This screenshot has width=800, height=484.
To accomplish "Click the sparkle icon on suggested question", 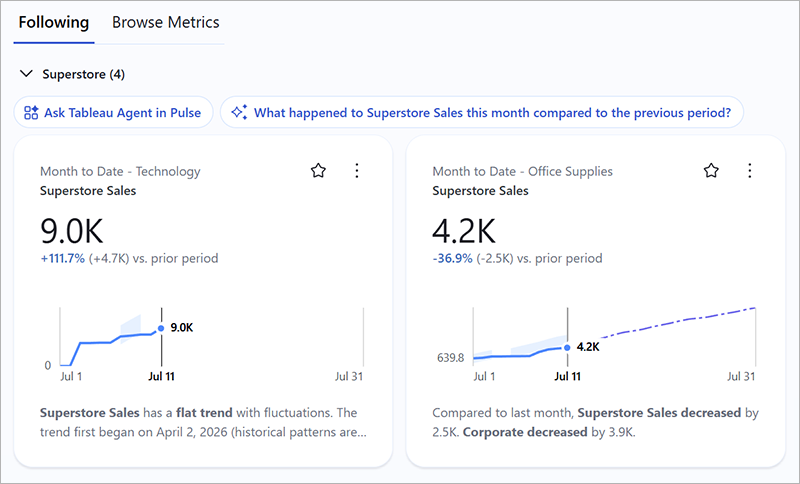I will tap(239, 112).
